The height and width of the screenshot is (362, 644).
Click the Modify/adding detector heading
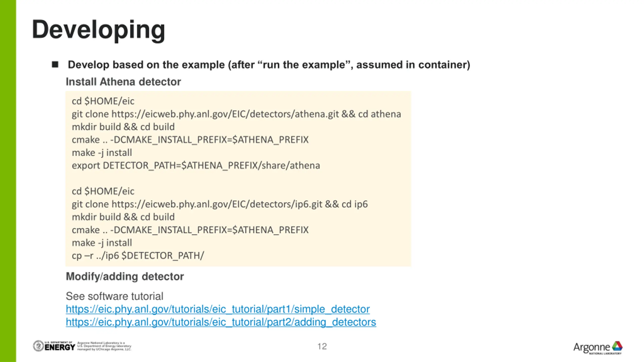(x=125, y=277)
